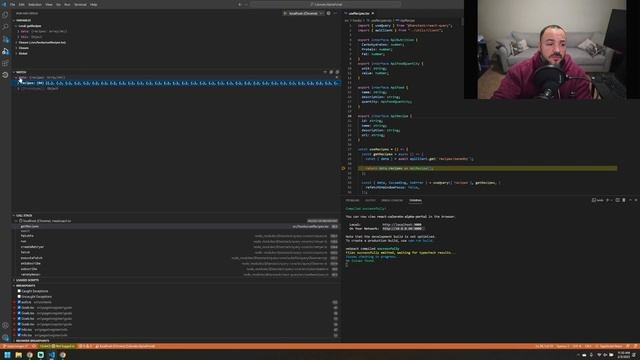Viewport: 640px width, 360px height.
Task: Disable the fifth breakpoint in the list
Action: point(19,324)
